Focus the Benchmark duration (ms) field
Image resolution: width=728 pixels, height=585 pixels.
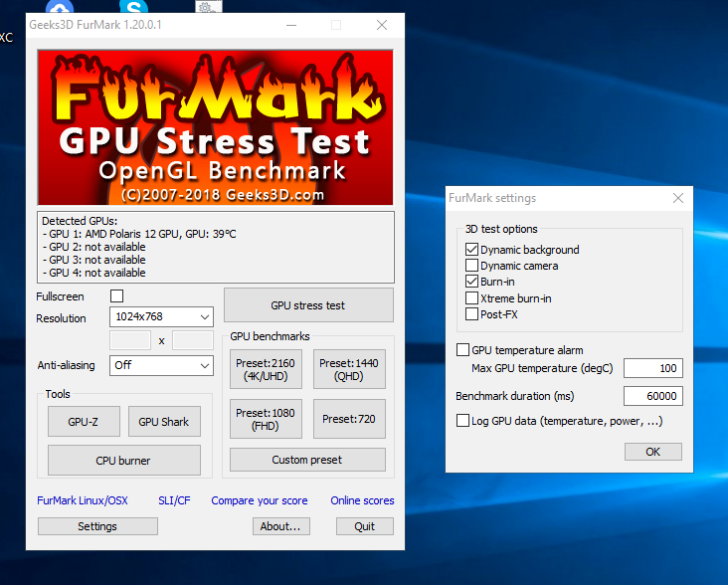click(652, 396)
